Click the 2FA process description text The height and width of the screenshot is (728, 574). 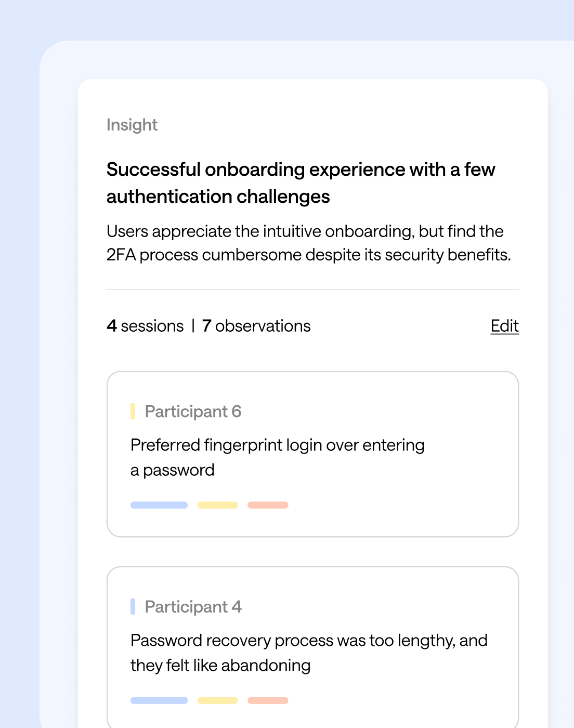coord(308,243)
